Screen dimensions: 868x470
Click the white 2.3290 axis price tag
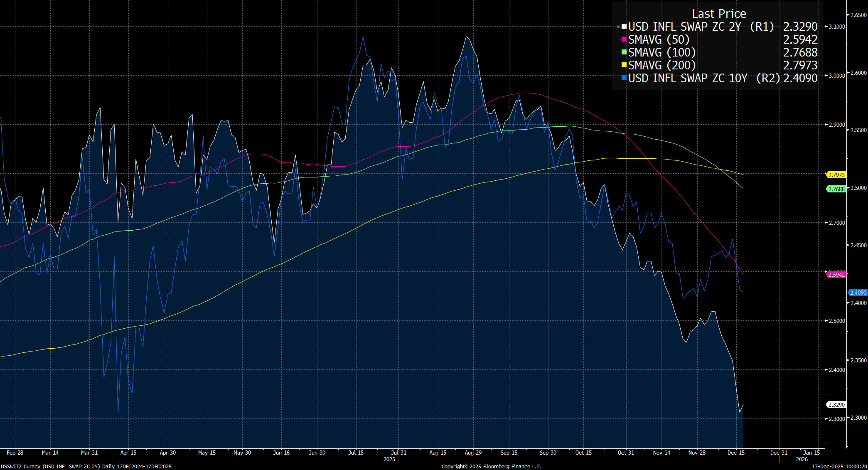[836, 405]
